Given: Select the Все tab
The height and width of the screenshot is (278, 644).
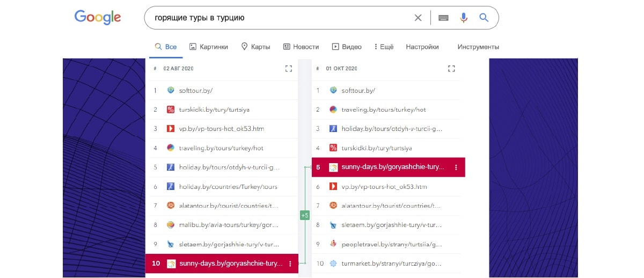Looking at the screenshot, I should click(166, 47).
